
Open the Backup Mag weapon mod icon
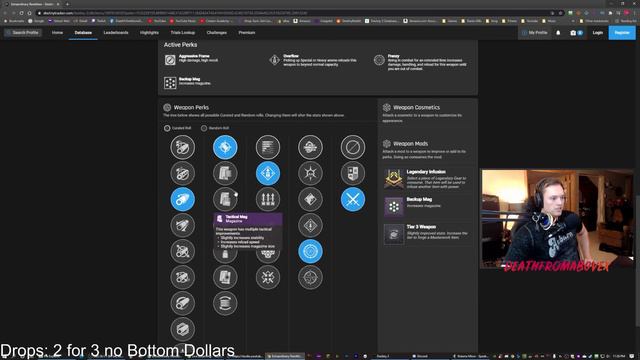pos(394,206)
